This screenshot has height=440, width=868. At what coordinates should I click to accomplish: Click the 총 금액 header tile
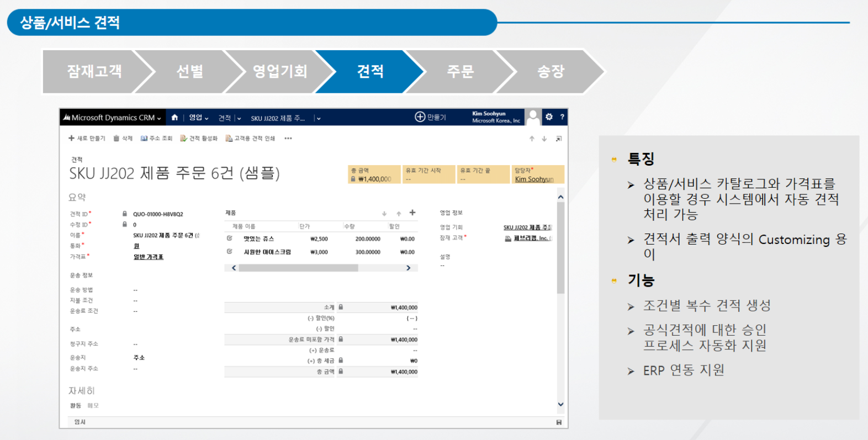(x=374, y=174)
